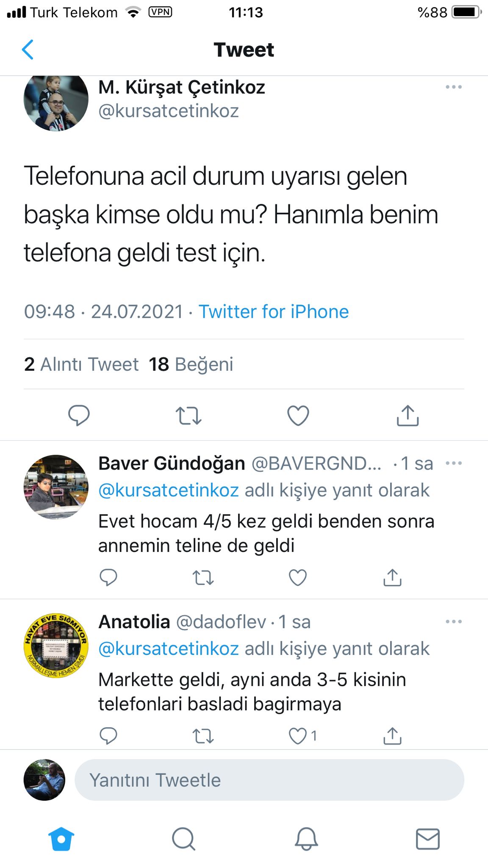View the 18 Beğeni likes list
Viewport: 488px width, 868px height.
(191, 364)
